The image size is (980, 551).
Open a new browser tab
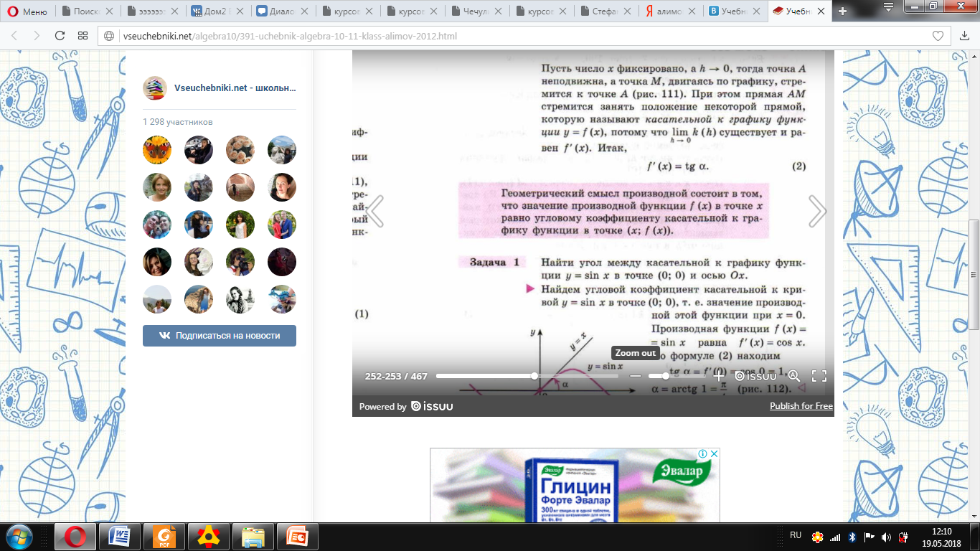click(x=842, y=11)
